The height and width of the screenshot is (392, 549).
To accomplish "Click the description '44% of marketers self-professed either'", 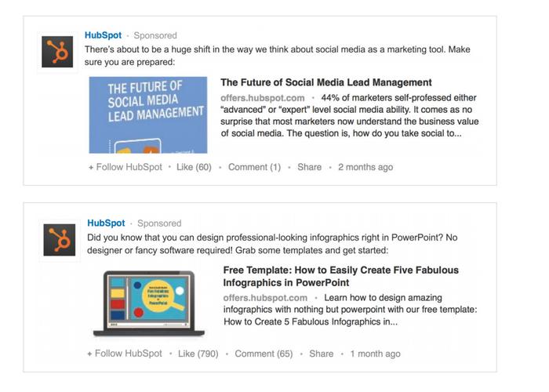I will coord(398,98).
